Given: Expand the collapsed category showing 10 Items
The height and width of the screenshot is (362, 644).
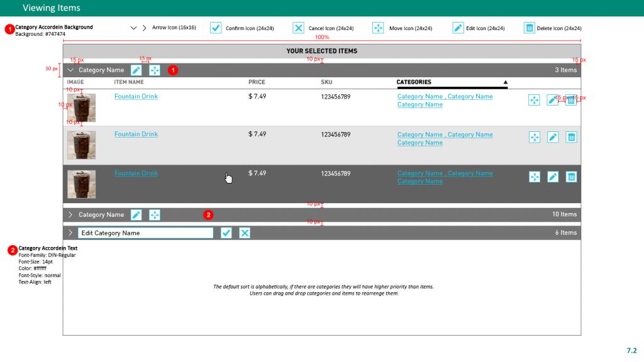Looking at the screenshot, I should tap(70, 215).
